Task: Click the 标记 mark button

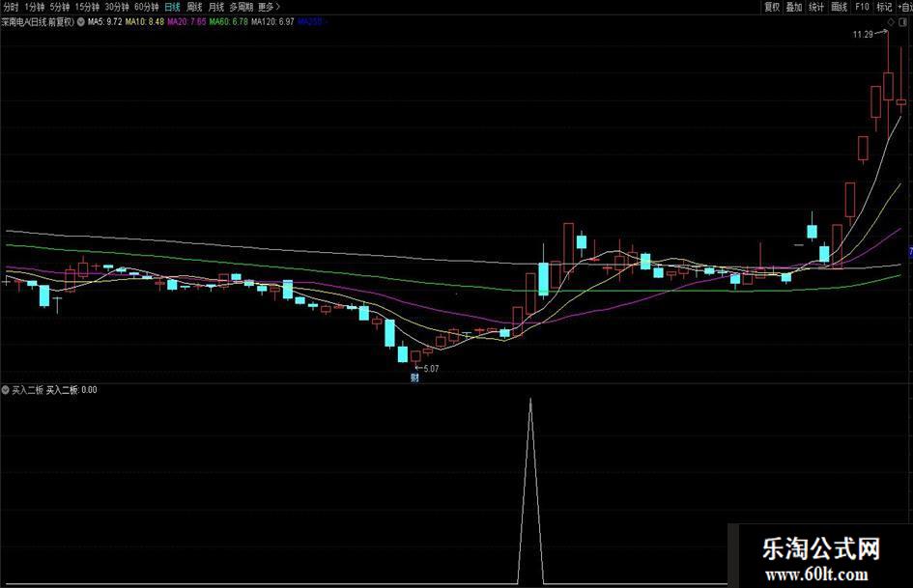Action: tap(884, 7)
